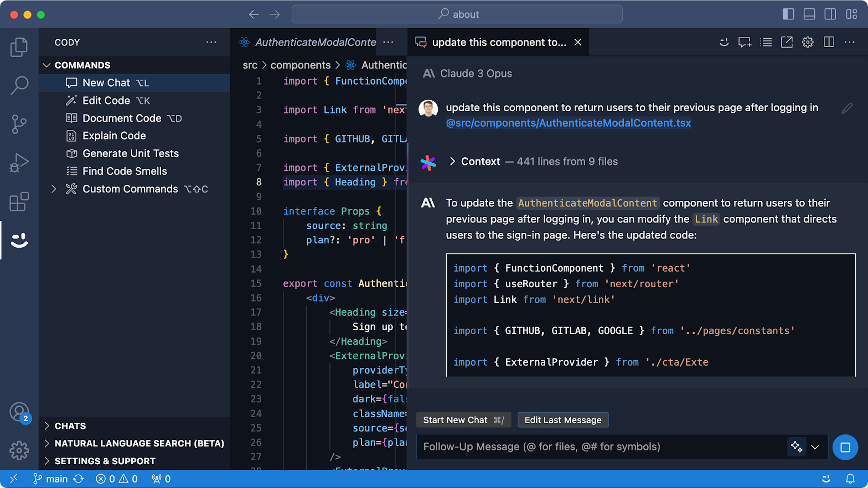Image resolution: width=868 pixels, height=488 pixels.
Task: Select Document Code command
Action: pyautogui.click(x=135, y=118)
